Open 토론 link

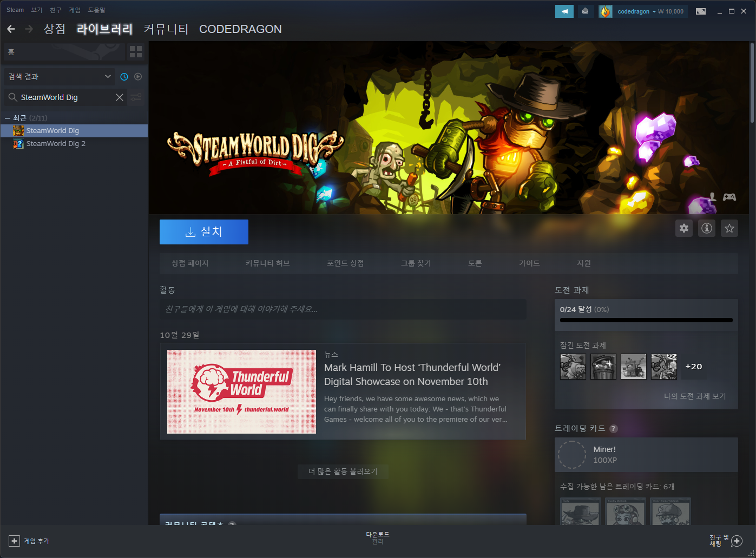(x=475, y=263)
